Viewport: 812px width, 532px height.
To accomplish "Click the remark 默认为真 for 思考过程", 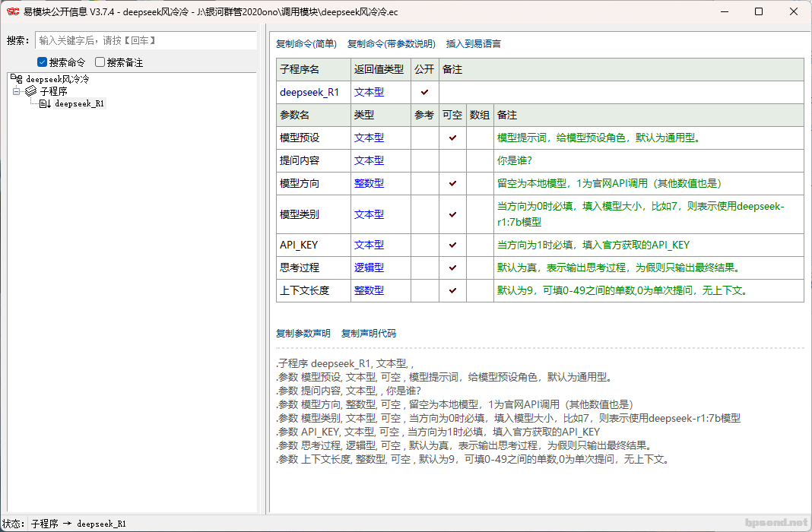I will pos(620,268).
